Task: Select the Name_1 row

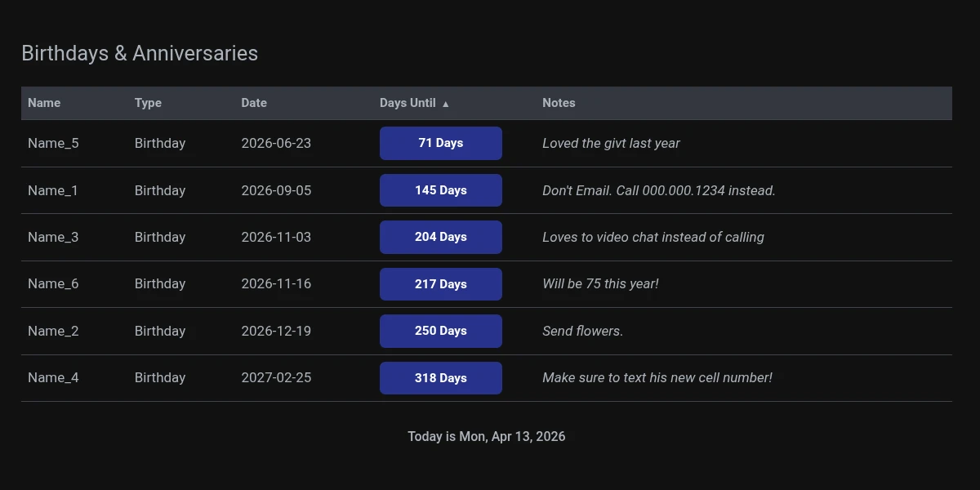Action: (53, 189)
